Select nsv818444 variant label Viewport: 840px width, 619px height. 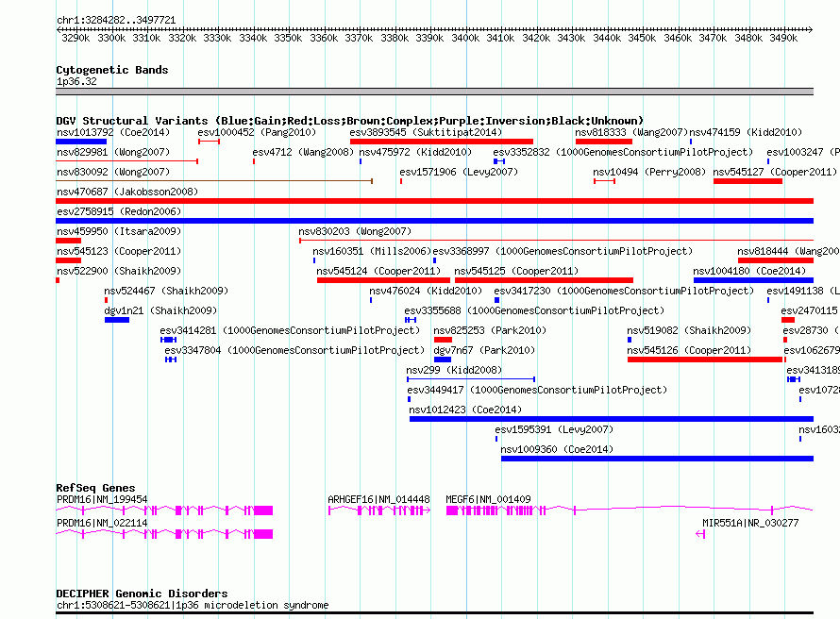click(788, 251)
